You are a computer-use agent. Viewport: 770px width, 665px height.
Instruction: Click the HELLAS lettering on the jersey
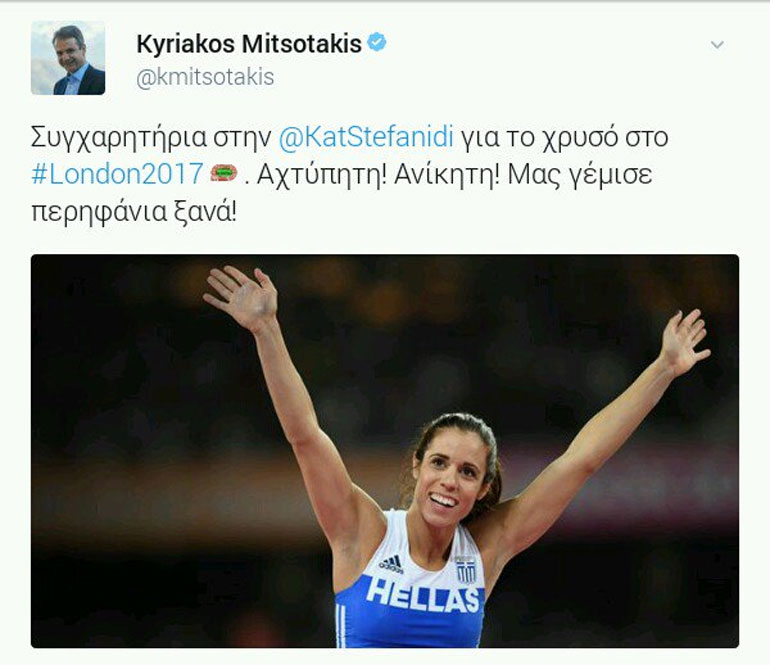point(423,595)
